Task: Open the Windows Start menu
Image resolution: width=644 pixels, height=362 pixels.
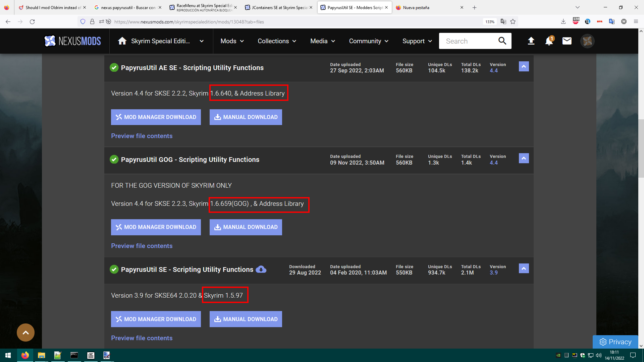Action: coord(8,355)
